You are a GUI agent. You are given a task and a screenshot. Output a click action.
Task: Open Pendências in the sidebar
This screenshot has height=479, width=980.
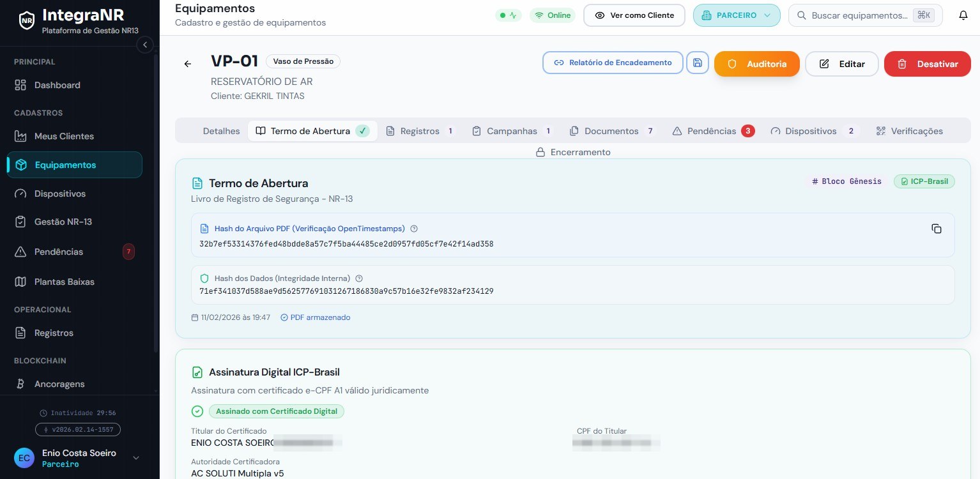[75, 252]
